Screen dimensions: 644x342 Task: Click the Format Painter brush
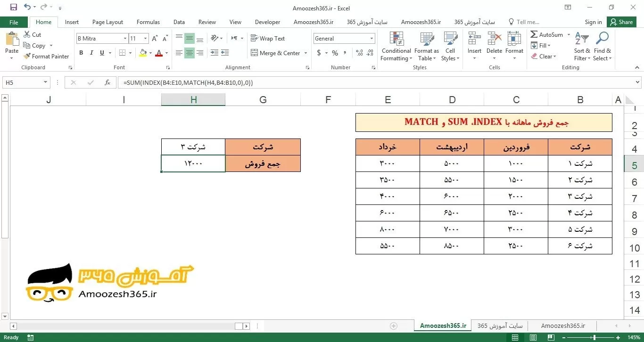tap(46, 57)
